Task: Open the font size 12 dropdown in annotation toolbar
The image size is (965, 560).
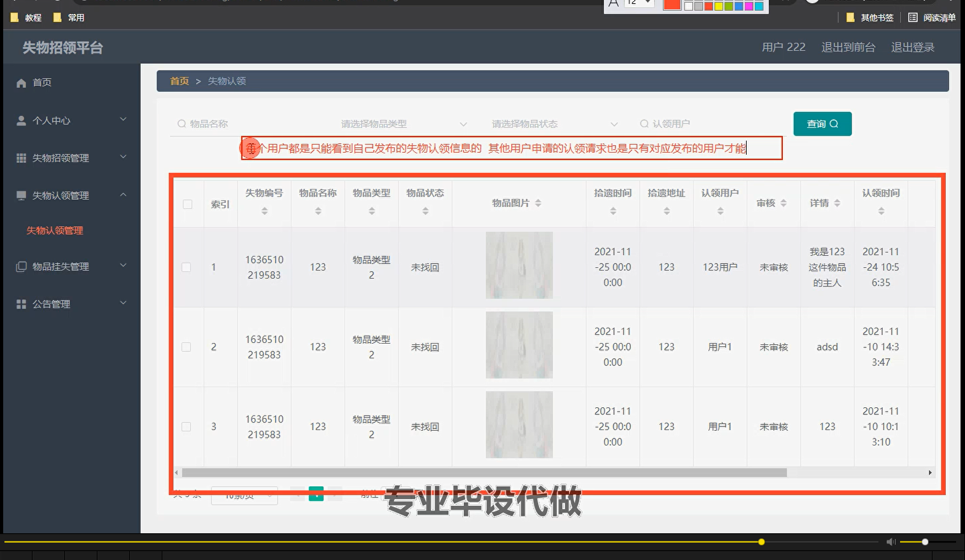Action: click(x=638, y=3)
